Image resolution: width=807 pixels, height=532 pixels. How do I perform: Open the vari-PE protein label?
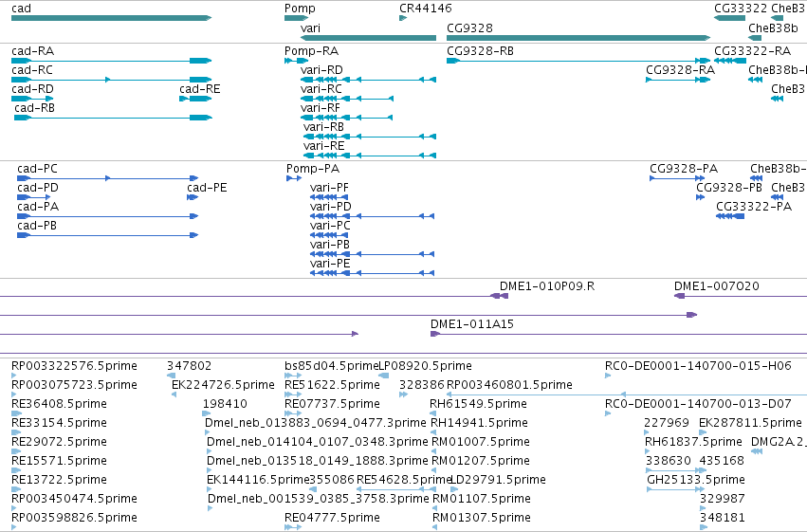(x=330, y=264)
